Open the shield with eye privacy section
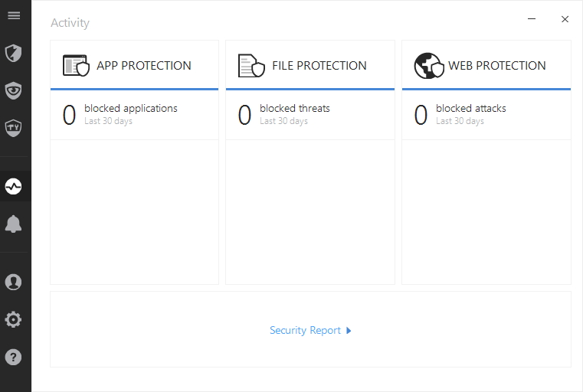This screenshot has height=392, width=583. point(13,90)
